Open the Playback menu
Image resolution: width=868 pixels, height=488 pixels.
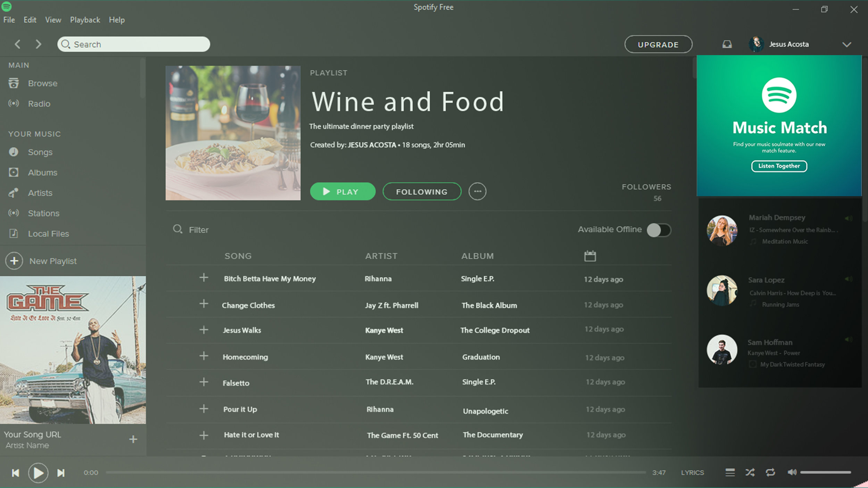pos(85,20)
